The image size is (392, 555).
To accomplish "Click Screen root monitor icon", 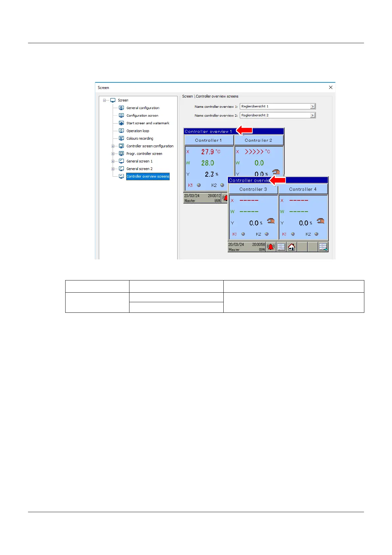I will click(x=113, y=100).
